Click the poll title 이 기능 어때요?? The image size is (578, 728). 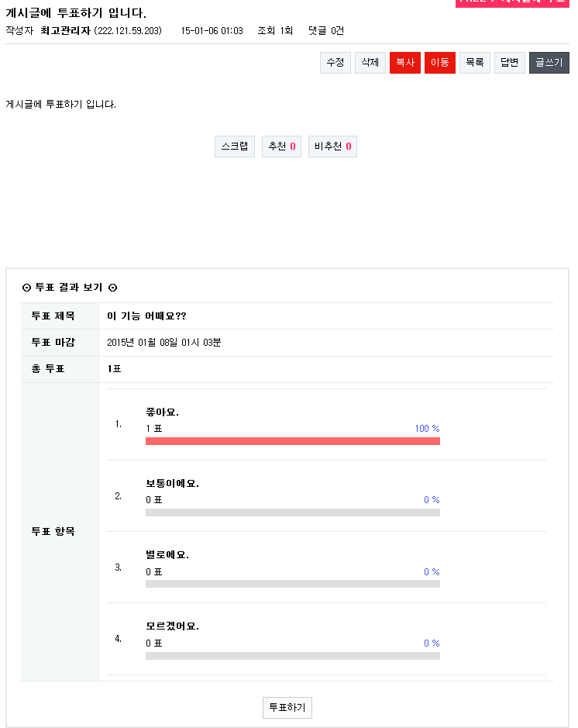point(147,316)
